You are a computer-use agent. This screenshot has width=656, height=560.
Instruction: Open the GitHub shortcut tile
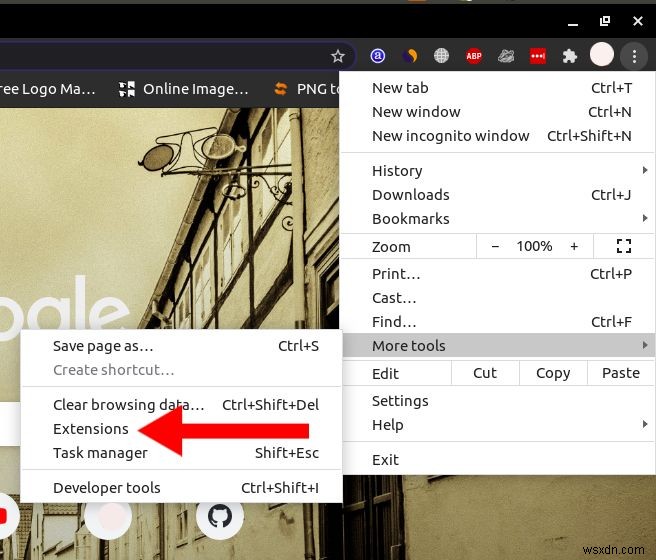(x=220, y=516)
